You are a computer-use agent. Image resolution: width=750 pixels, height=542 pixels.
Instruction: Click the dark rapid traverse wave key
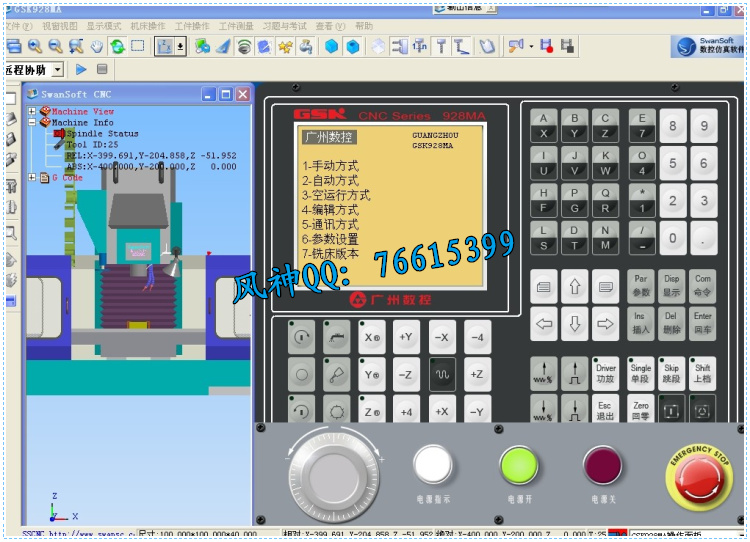pyautogui.click(x=442, y=374)
